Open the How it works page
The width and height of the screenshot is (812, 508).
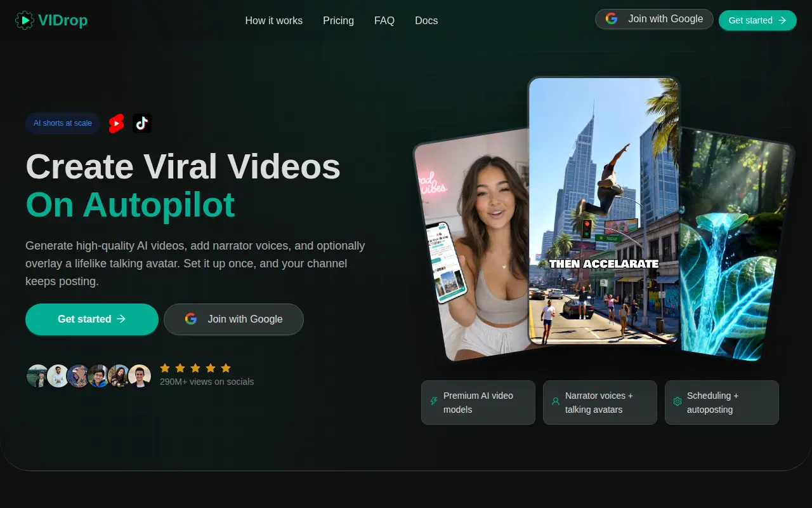tap(274, 20)
